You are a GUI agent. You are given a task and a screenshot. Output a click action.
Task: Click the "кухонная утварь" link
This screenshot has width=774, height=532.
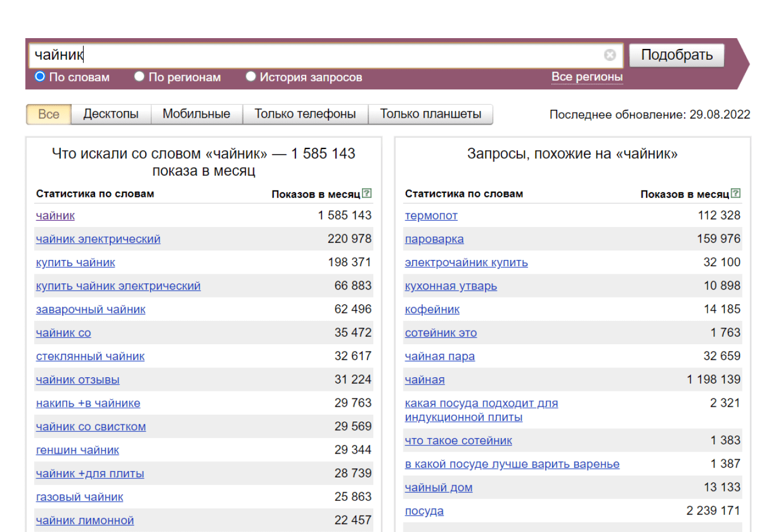(x=451, y=286)
